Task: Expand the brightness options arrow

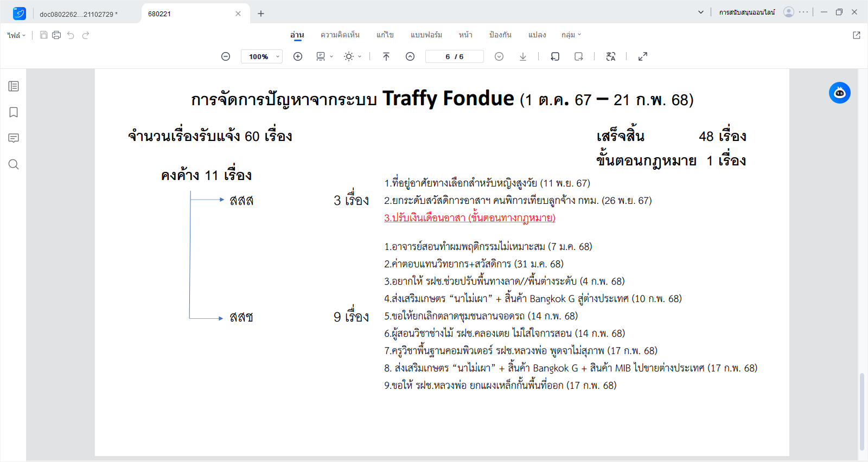Action: pyautogui.click(x=360, y=56)
